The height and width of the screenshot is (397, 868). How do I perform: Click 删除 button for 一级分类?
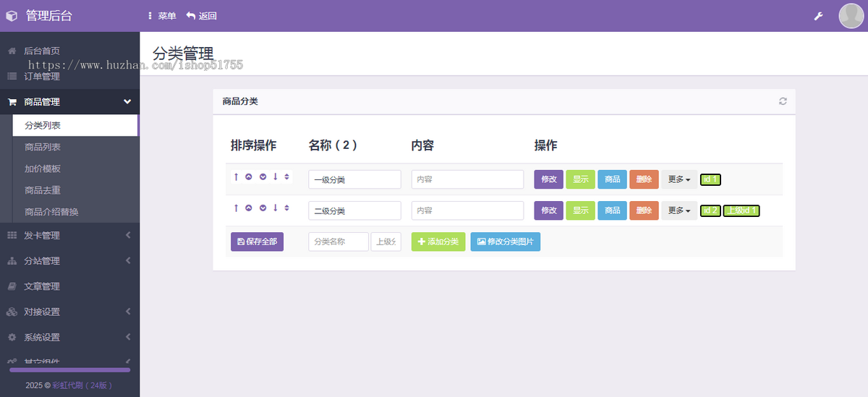tap(644, 179)
